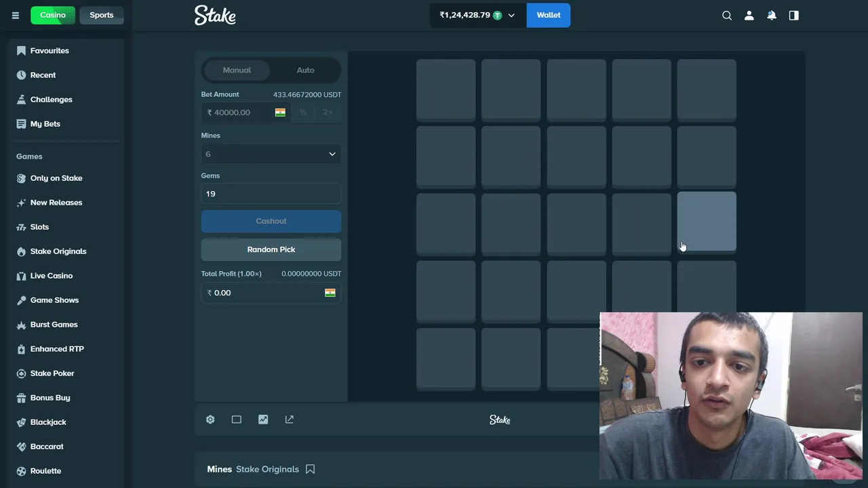Click the Challenges icon in sidebar
The width and height of the screenshot is (868, 488).
pos(21,100)
